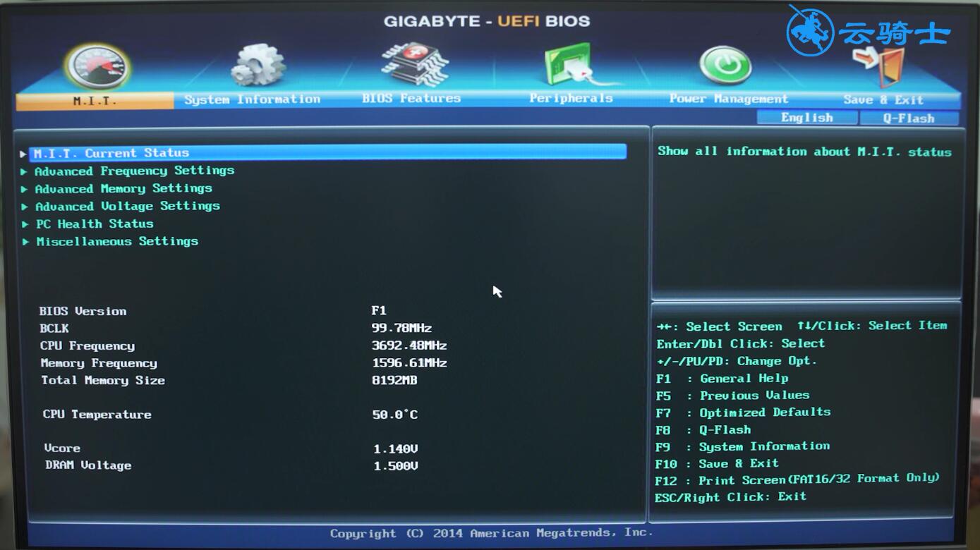
Task: Click the F5 Previous Values hint
Action: click(732, 396)
